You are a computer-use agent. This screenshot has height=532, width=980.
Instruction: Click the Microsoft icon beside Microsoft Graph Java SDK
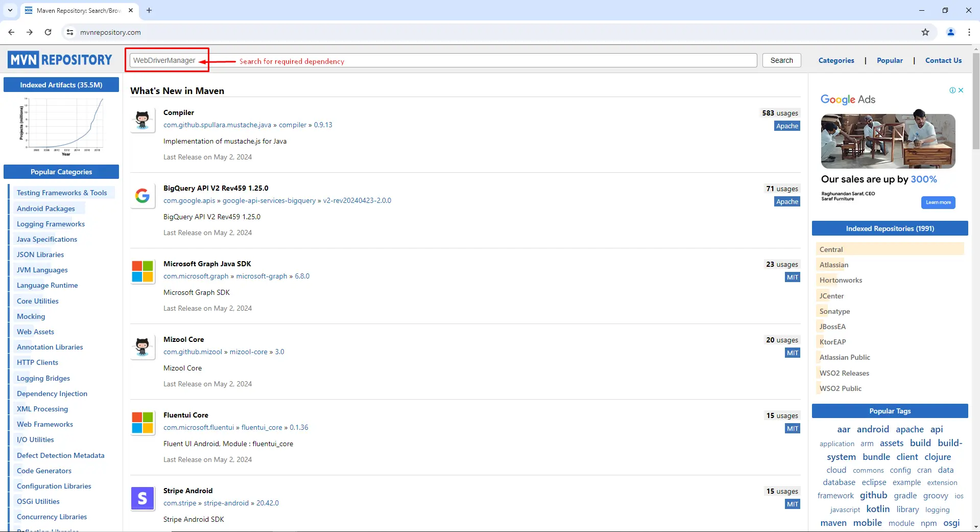[141, 271]
